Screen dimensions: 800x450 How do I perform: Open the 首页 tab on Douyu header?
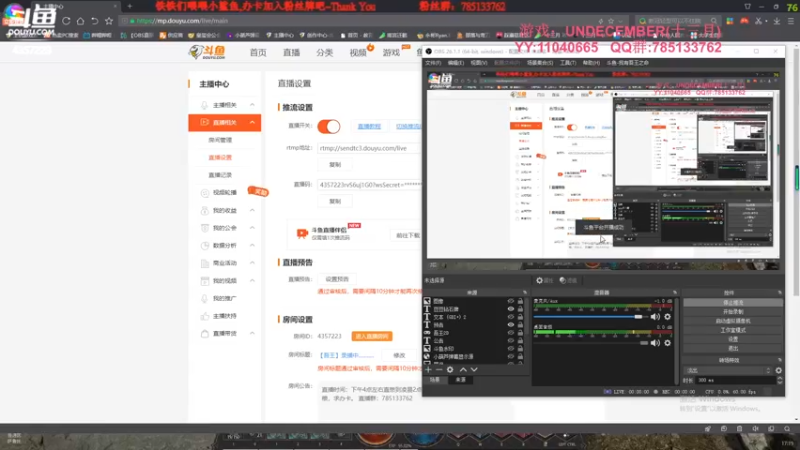(x=258, y=53)
